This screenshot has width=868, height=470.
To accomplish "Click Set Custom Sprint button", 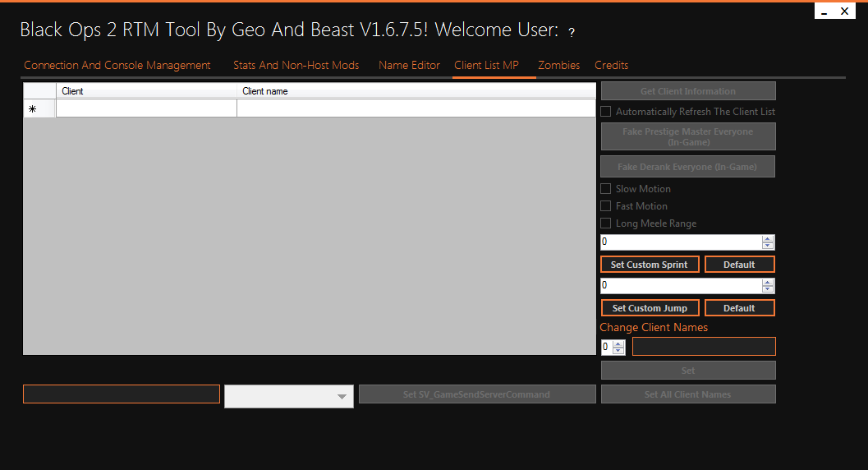I will [650, 265].
